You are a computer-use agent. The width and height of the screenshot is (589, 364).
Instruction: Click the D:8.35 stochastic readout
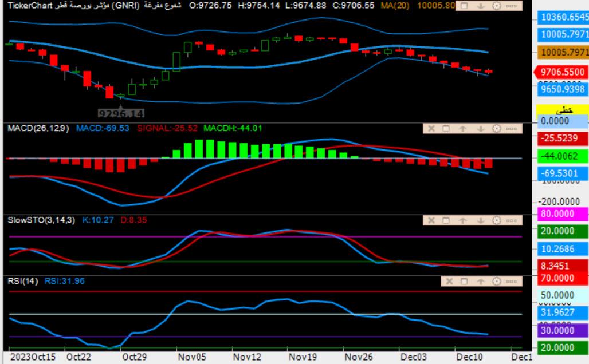133,220
